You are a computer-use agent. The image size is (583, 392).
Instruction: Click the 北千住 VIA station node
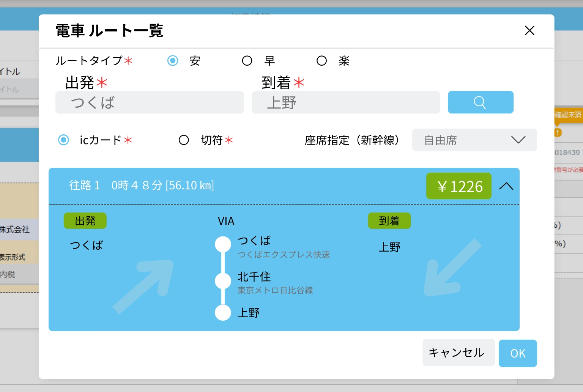(x=223, y=281)
